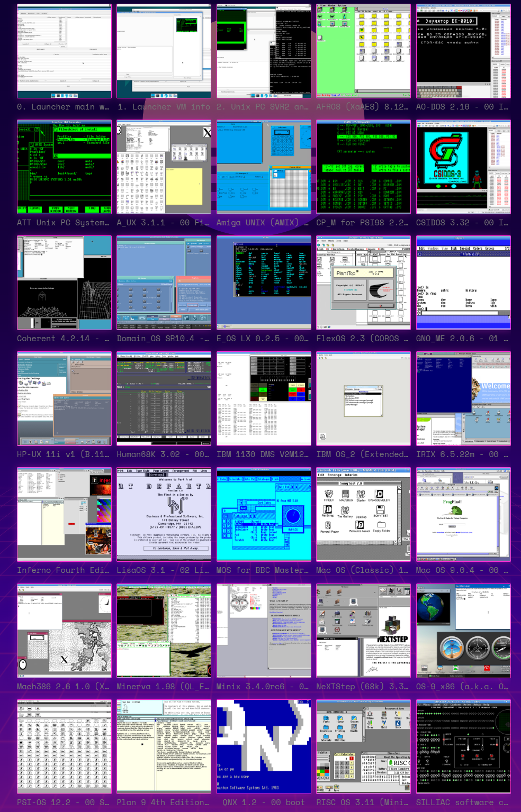Open the LisaOS 3.1 thumbnail
The width and height of the screenshot is (521, 812).
(164, 515)
